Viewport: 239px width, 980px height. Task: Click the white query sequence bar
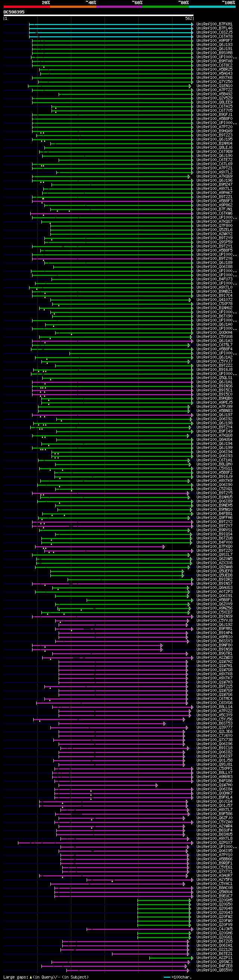point(99,16)
